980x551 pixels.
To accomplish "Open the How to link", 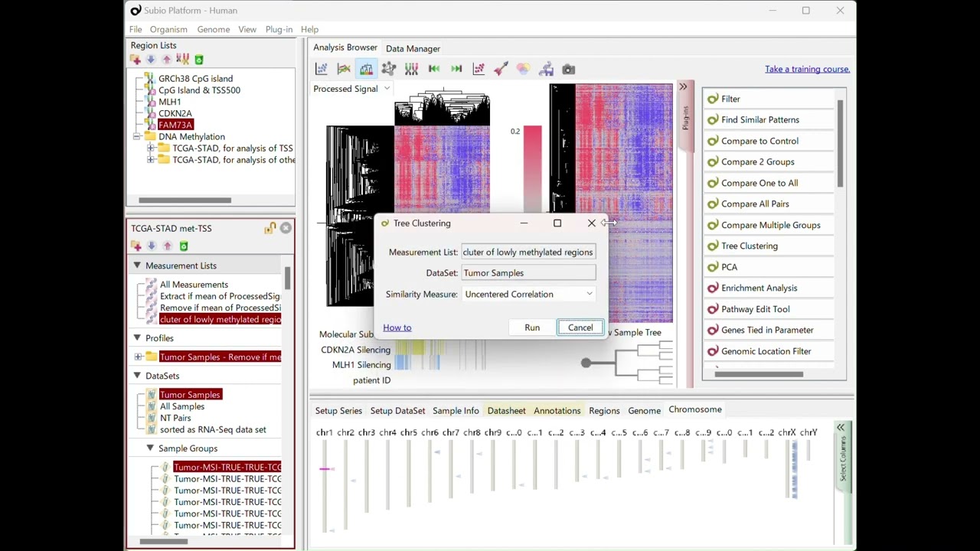I will tap(397, 328).
